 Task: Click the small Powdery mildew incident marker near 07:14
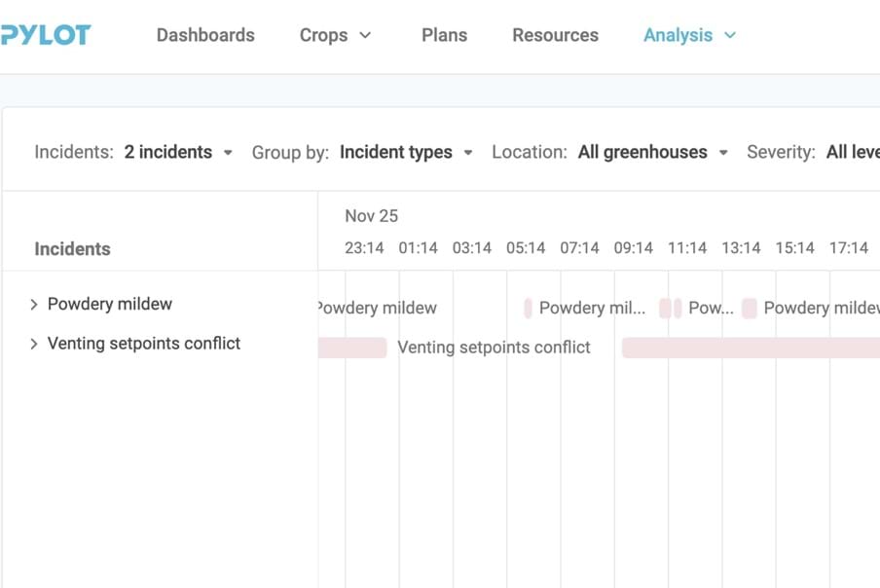click(x=529, y=308)
